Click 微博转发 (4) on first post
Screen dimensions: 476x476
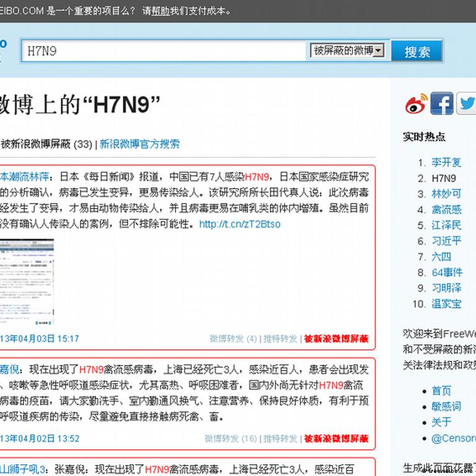tap(233, 339)
